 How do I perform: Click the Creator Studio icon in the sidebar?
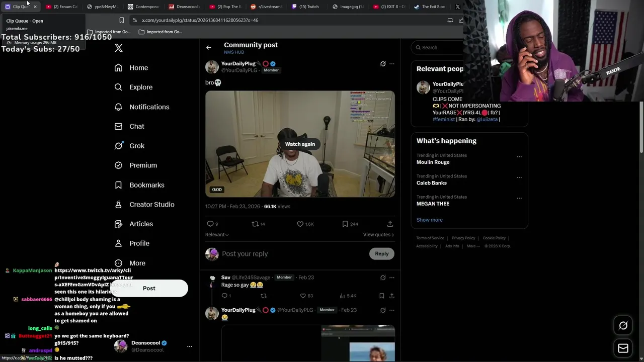(x=118, y=204)
